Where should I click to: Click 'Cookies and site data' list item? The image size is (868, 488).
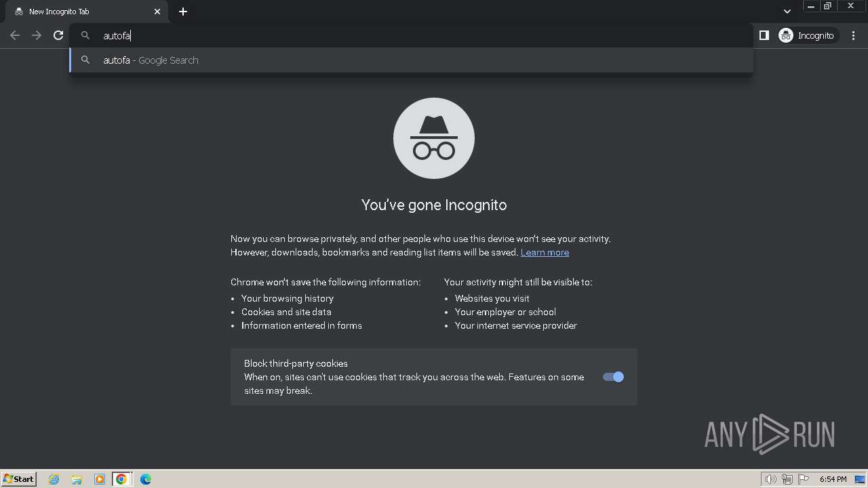(286, 312)
